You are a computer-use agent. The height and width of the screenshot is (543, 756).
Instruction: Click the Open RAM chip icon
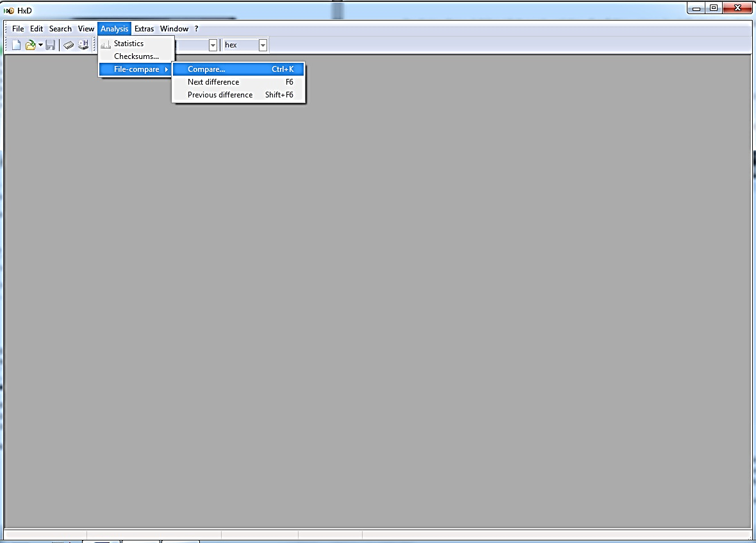tap(69, 45)
